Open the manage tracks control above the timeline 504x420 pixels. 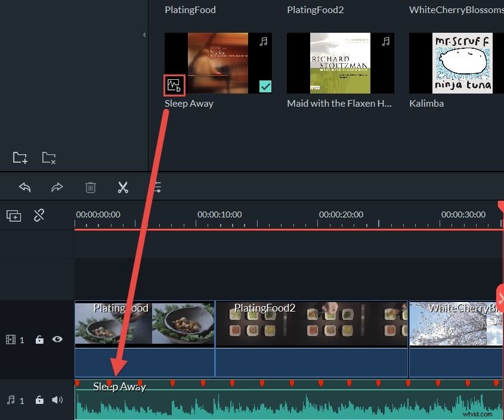coord(13,215)
